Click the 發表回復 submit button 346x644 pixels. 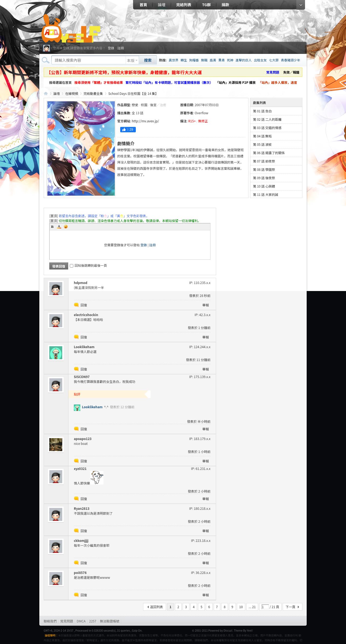[x=59, y=266]
